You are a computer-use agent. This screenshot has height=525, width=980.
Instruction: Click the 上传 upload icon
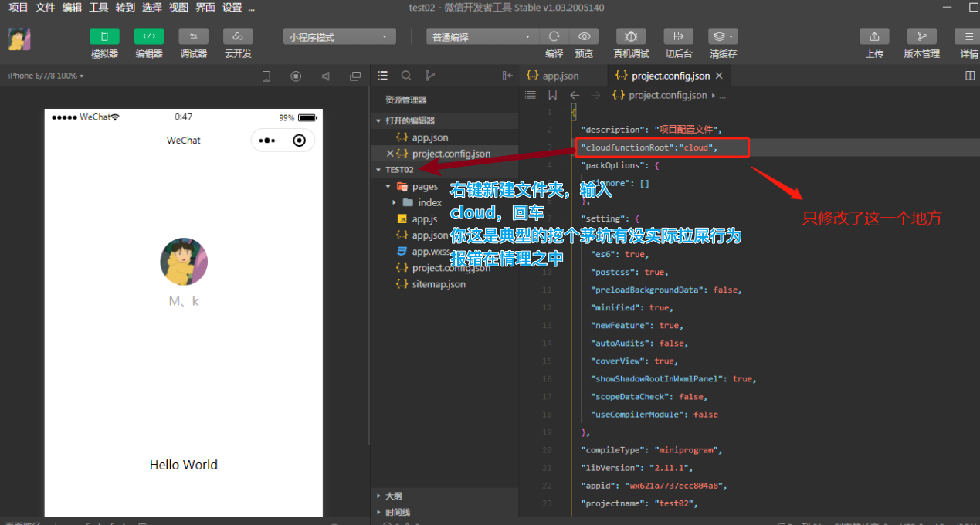click(x=874, y=37)
